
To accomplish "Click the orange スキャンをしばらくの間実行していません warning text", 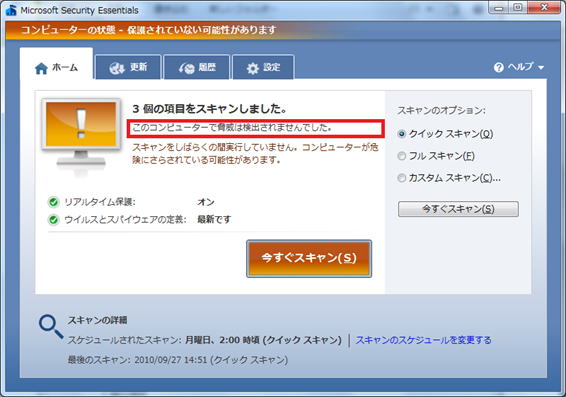I will pos(255,153).
